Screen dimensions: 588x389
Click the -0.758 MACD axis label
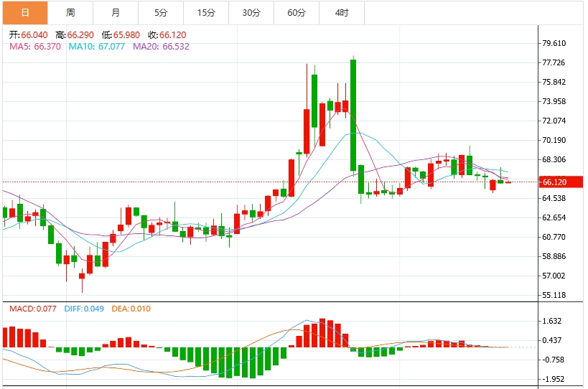[x=554, y=360]
